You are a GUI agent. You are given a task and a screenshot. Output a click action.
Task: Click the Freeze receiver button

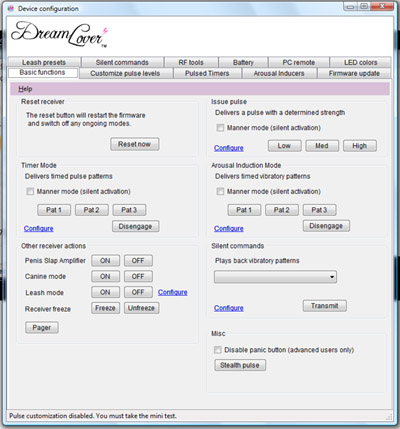tap(105, 308)
